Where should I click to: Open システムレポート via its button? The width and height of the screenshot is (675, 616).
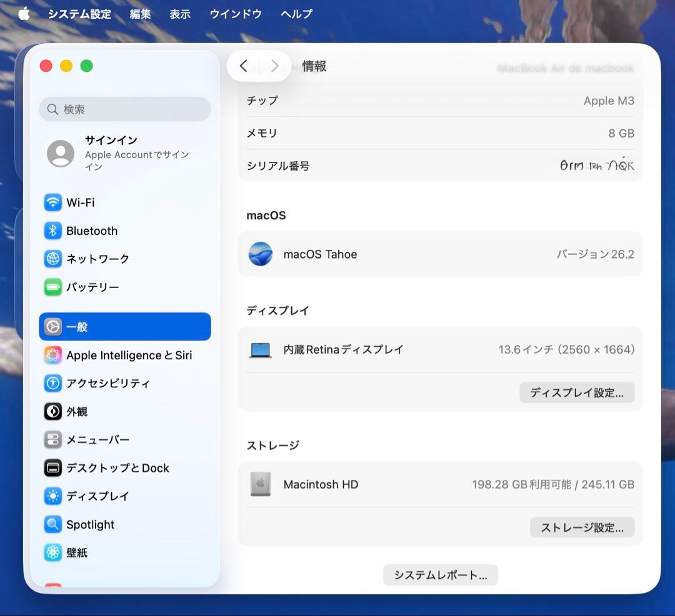pos(440,575)
